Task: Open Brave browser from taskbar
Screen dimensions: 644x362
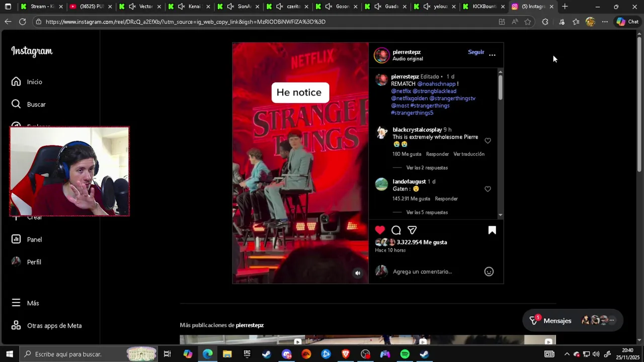Action: pos(346,354)
